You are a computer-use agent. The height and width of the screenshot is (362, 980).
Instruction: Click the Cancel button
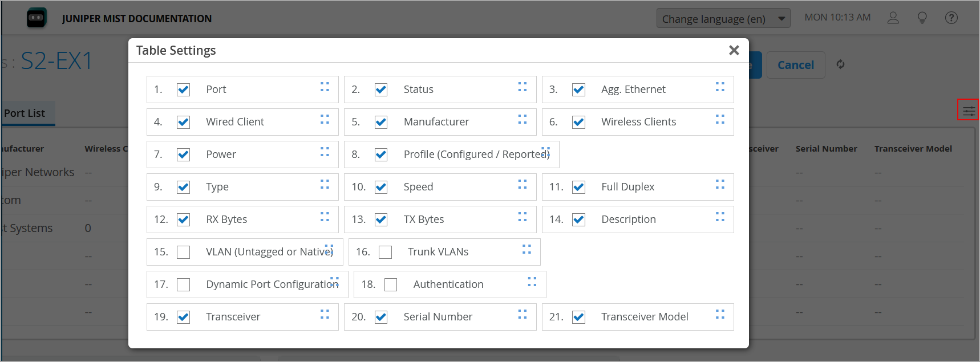(795, 65)
